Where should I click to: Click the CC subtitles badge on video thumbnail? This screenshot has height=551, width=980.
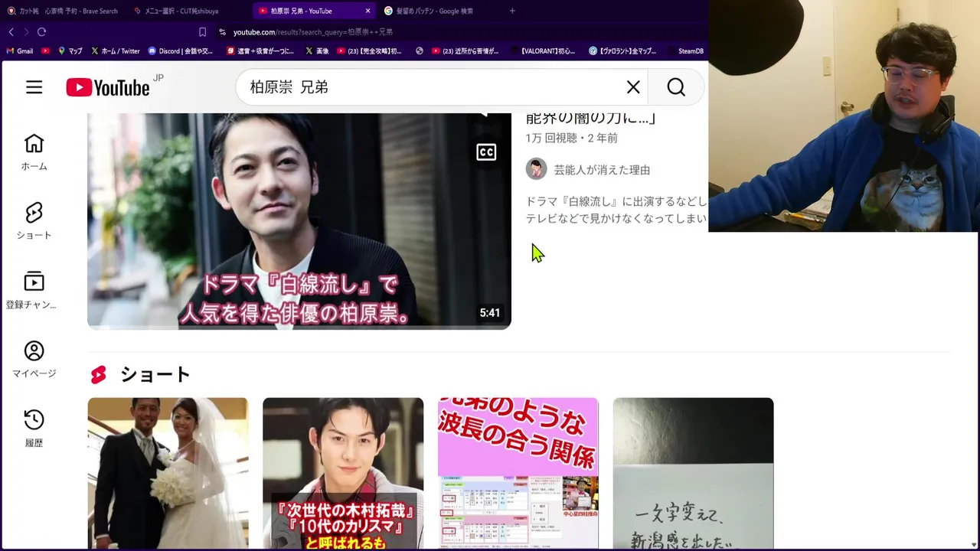486,152
